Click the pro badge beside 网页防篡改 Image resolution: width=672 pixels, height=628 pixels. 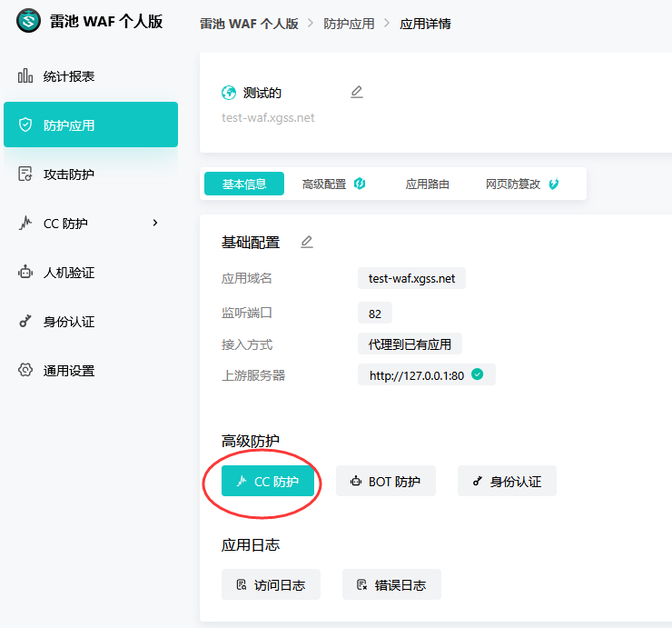[x=554, y=184]
